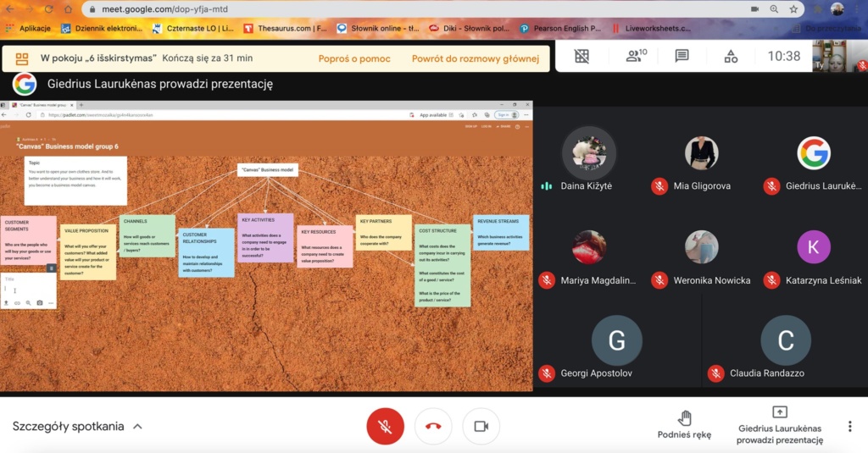Toggle the camera button in the bottom bar
868x453 pixels.
(481, 426)
